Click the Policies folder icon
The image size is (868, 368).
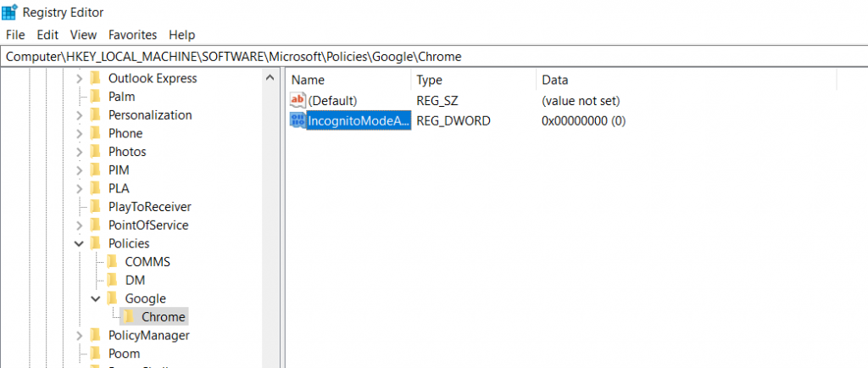click(x=96, y=243)
